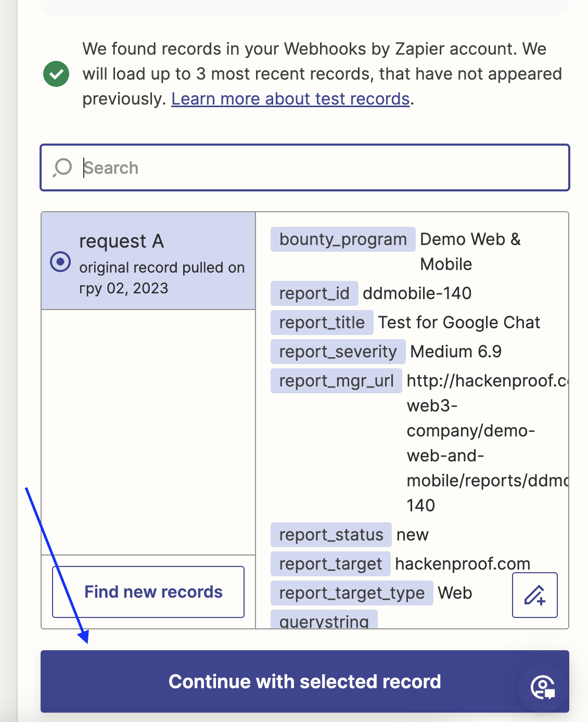Click the Find new records button
Image resolution: width=588 pixels, height=722 pixels.
point(148,592)
